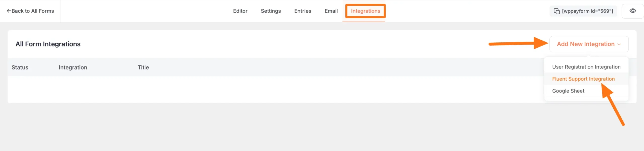Viewport: 644px width, 151px height.
Task: Switch to the Editor tab
Action: tap(240, 11)
